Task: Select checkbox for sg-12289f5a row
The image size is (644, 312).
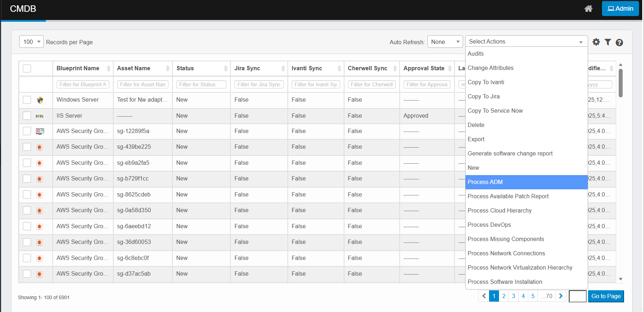Action: (27, 131)
